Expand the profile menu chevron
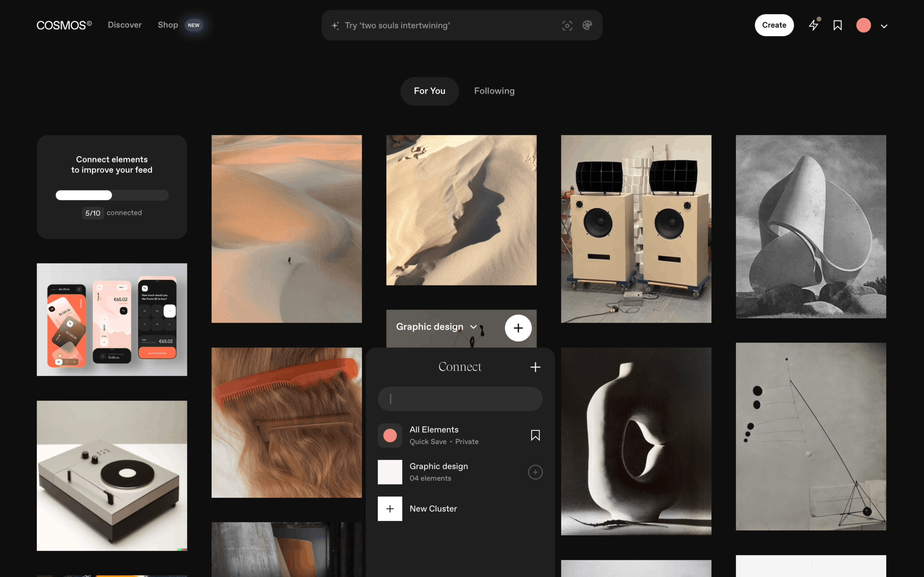Screen dimensions: 924x577 point(884,26)
